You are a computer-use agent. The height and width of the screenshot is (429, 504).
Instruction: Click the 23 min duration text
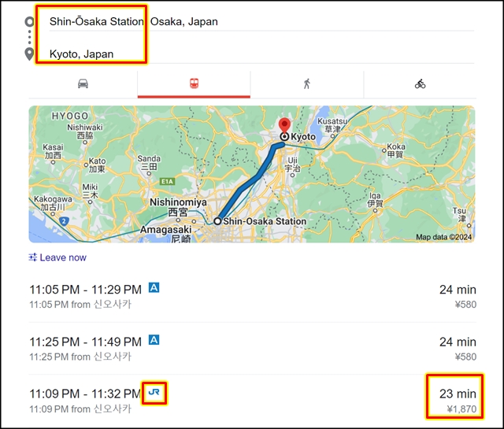458,394
